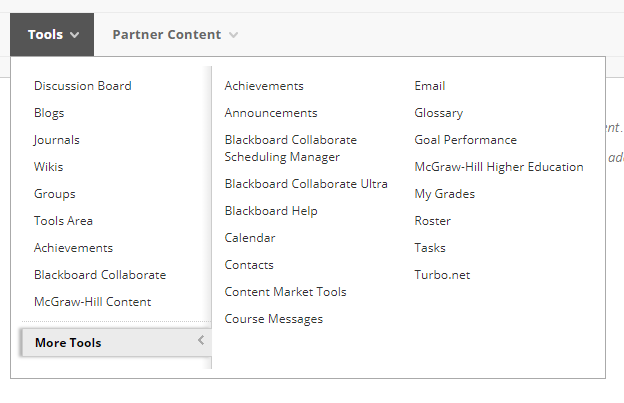Open the Tools dropdown menu
Viewport: 624px width, 403px height.
click(x=52, y=35)
